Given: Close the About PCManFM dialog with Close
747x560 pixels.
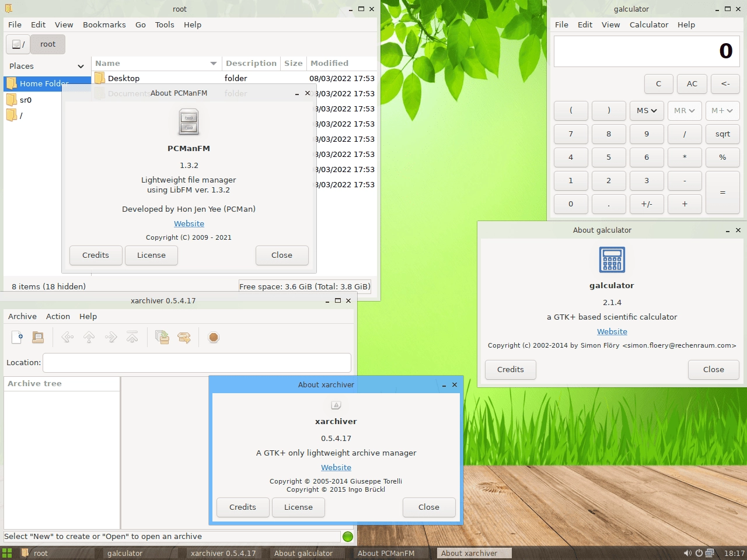Looking at the screenshot, I should click(282, 256).
